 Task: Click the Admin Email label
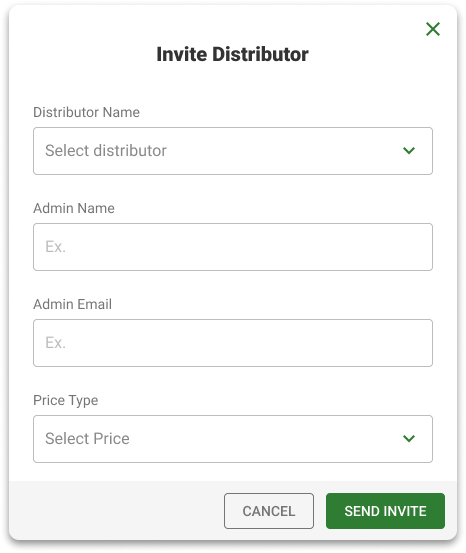click(x=72, y=304)
